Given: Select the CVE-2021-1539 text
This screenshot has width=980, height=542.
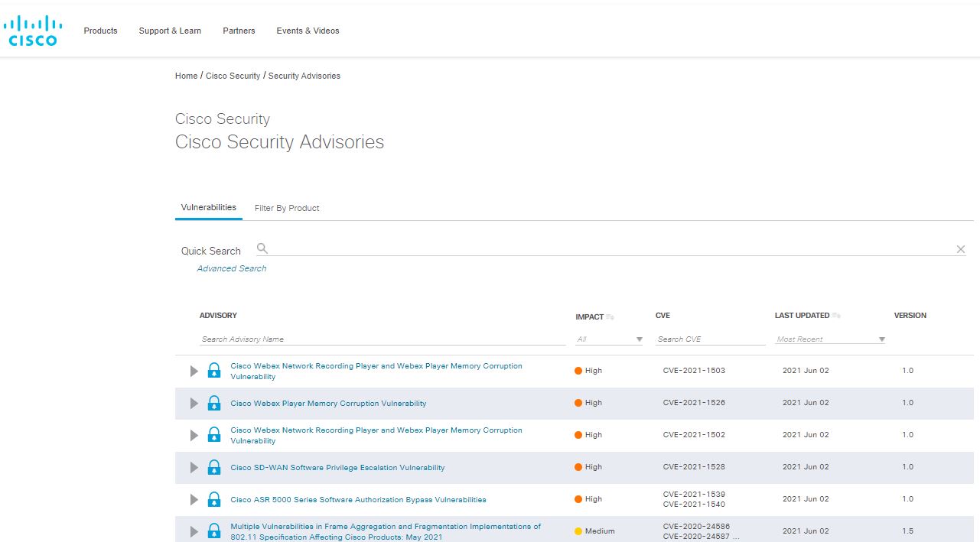Looking at the screenshot, I should (694, 494).
